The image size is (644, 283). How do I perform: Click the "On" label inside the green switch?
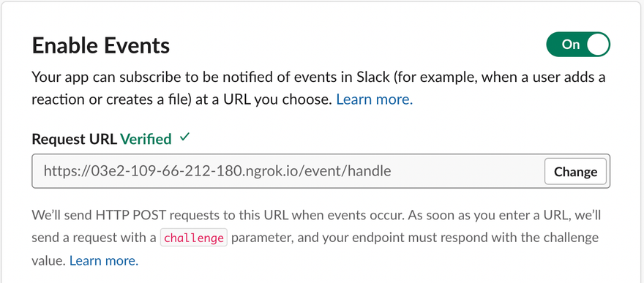pos(570,45)
